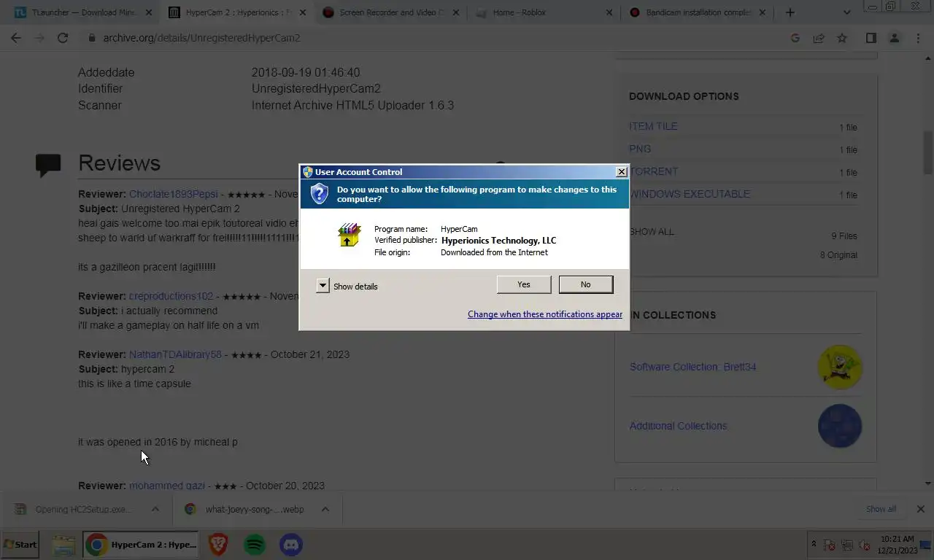Click the taskbar clock 10:21 AM
934x560 pixels.
898,544
